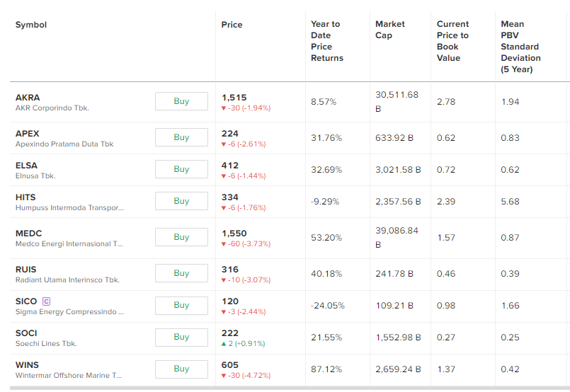Screen dimensions: 570x392
Task: Open the WINS stock symbol
Action: pyautogui.click(x=27, y=365)
